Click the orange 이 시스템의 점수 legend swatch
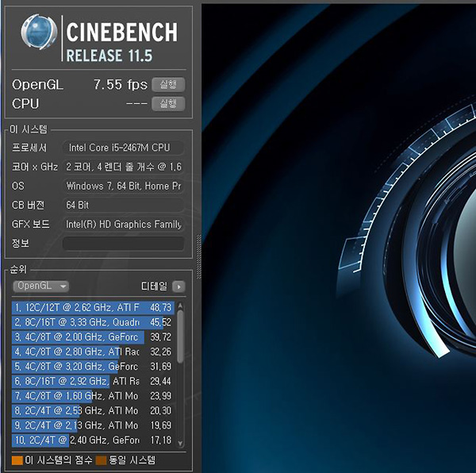 tap(17, 460)
